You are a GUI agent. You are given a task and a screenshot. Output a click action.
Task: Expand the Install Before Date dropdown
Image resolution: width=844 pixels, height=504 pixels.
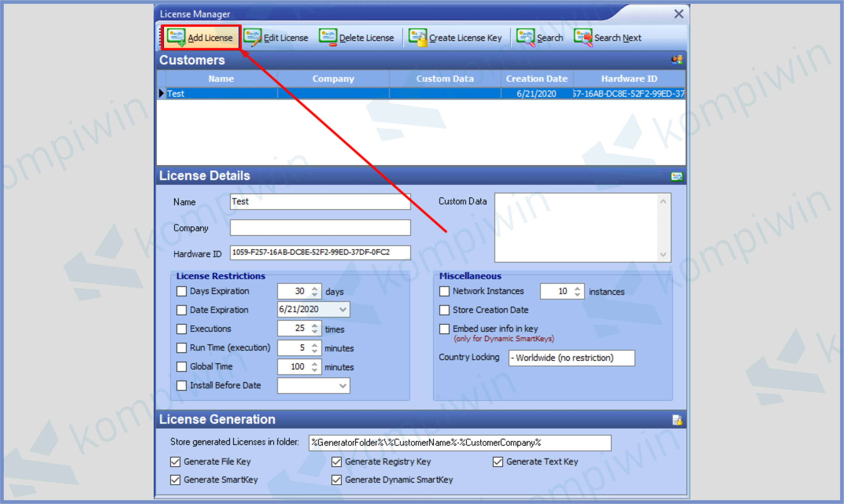point(343,386)
